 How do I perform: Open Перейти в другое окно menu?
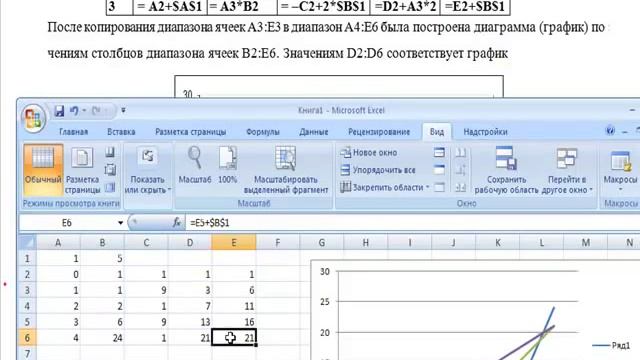pyautogui.click(x=567, y=171)
